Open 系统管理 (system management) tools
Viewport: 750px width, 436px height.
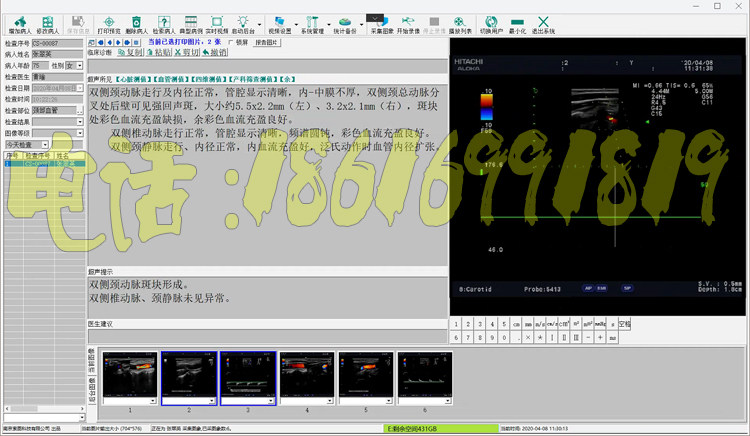point(312,25)
